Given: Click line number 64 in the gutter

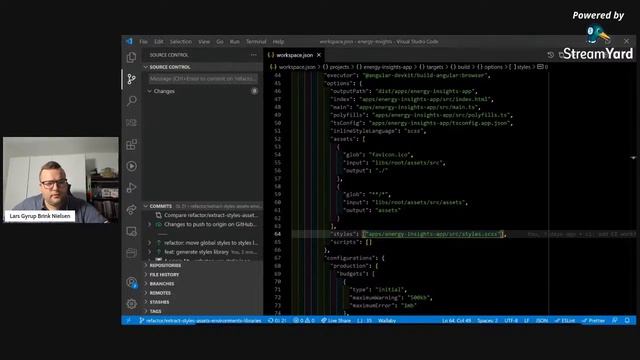Looking at the screenshot, I should pyautogui.click(x=278, y=234).
